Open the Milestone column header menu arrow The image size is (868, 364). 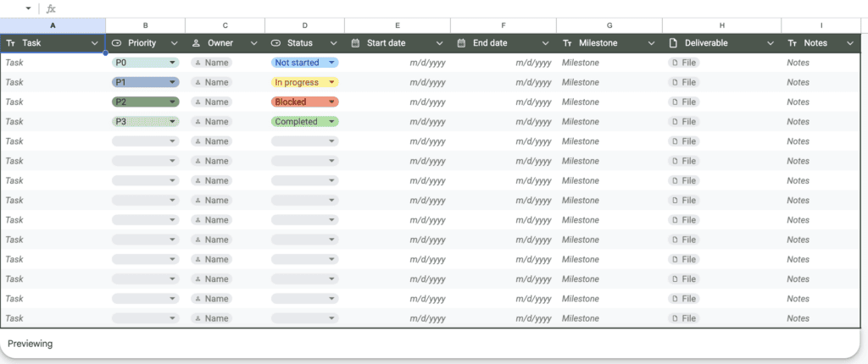(652, 43)
